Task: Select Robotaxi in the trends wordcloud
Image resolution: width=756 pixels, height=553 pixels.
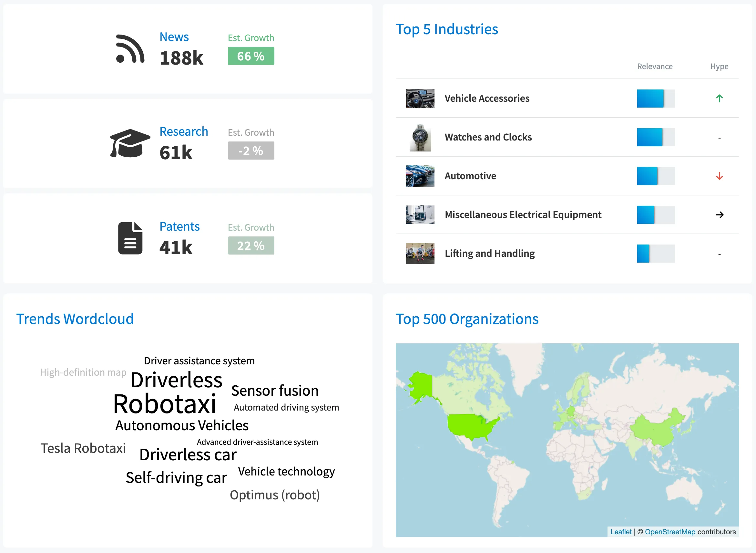Action: 165,404
